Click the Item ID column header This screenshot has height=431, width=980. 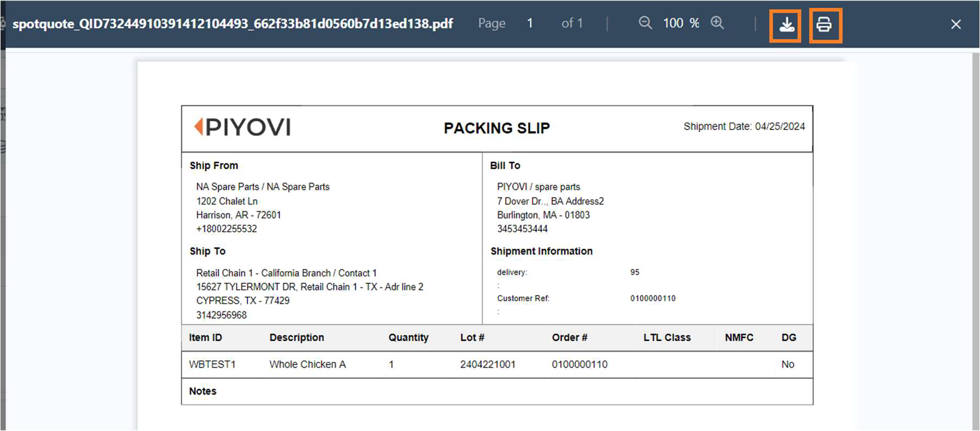[205, 337]
